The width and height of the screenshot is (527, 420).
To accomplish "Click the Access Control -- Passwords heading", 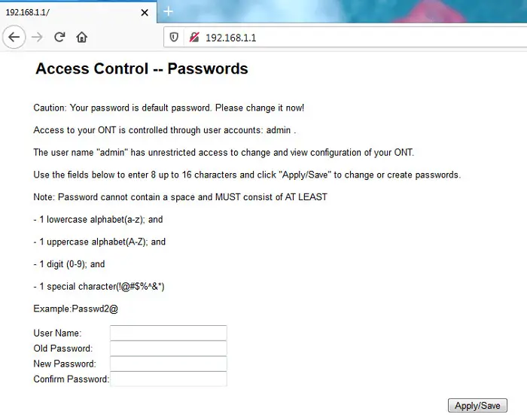I will (x=142, y=69).
